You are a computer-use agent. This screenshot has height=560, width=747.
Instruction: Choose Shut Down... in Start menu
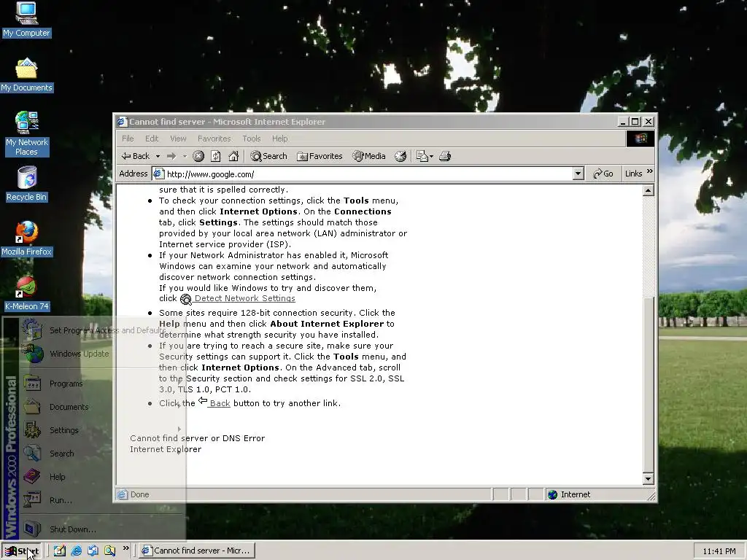coord(101,529)
